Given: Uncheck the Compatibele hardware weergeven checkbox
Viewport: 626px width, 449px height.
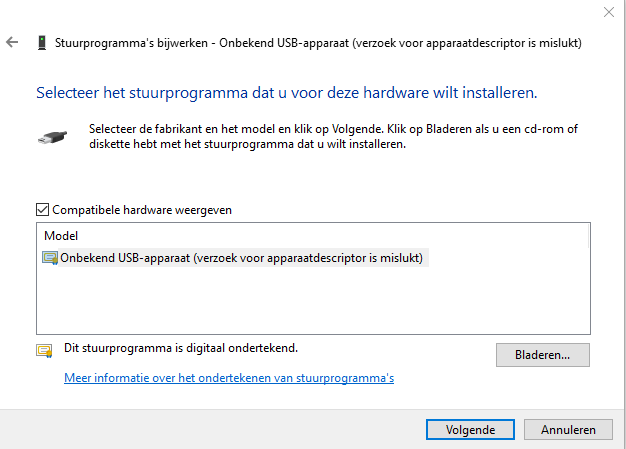Looking at the screenshot, I should pyautogui.click(x=42, y=210).
